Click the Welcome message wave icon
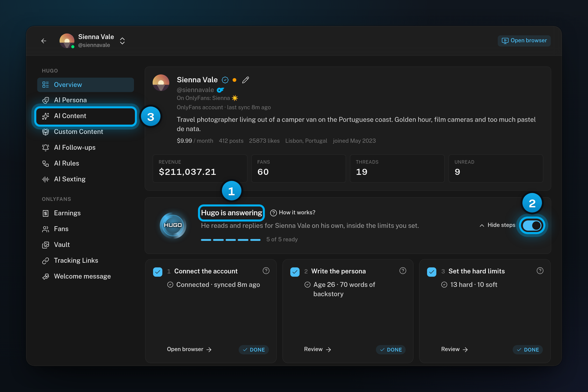 pyautogui.click(x=46, y=276)
